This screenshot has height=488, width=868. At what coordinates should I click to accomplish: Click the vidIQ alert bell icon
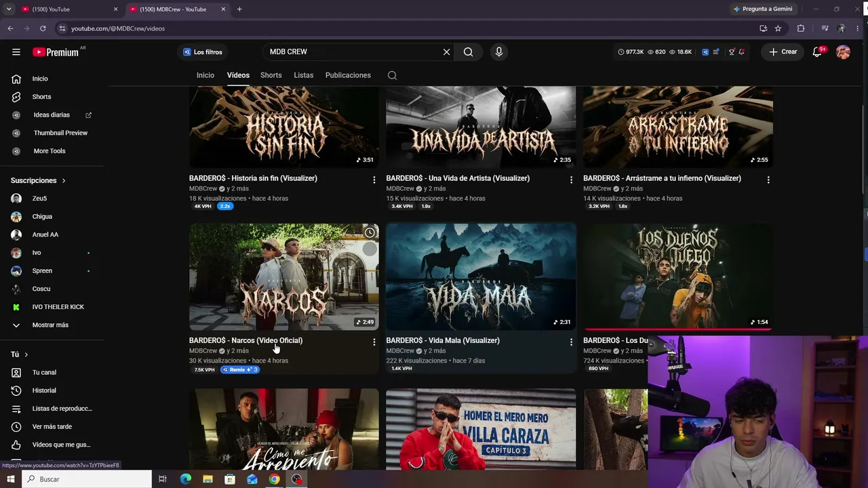coord(742,52)
